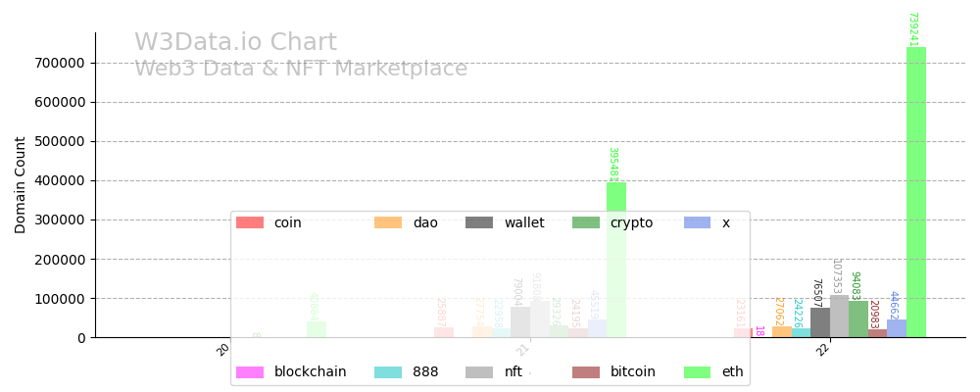Click the 22 x-axis tick label
The height and width of the screenshot is (392, 980).
click(x=826, y=349)
